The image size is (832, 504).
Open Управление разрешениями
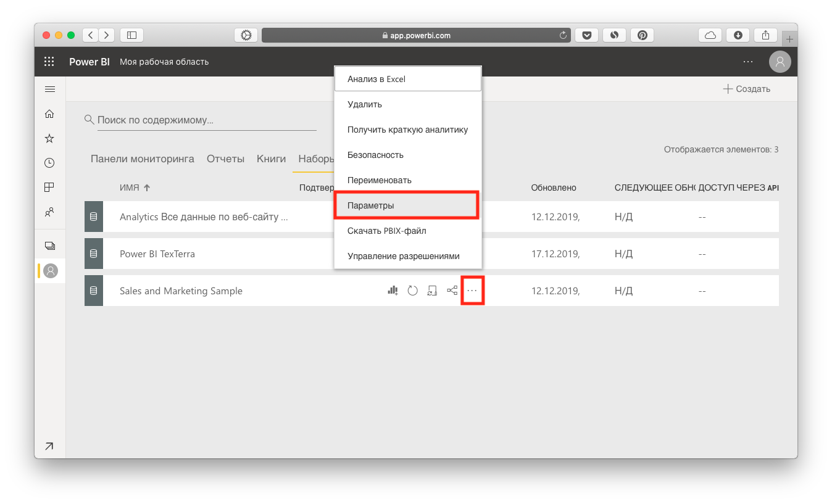408,256
